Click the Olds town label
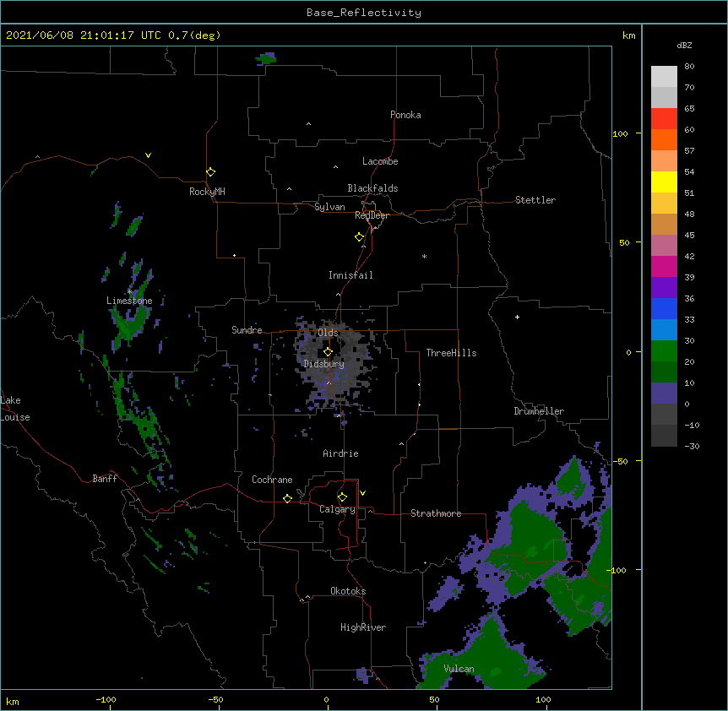This screenshot has height=711, width=728. [328, 333]
